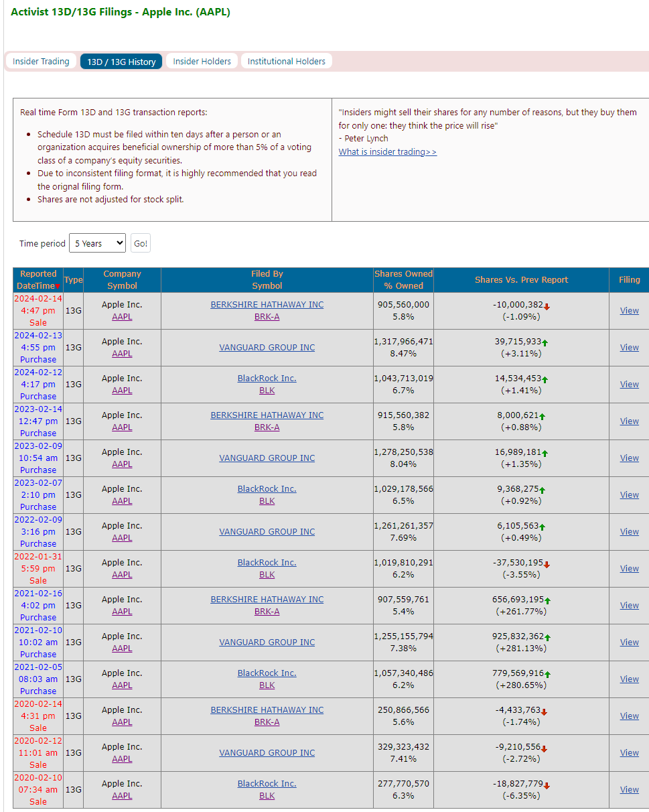Open BlackRock Inc. link in 2023-02-07 row
649x812 pixels.
(x=267, y=489)
